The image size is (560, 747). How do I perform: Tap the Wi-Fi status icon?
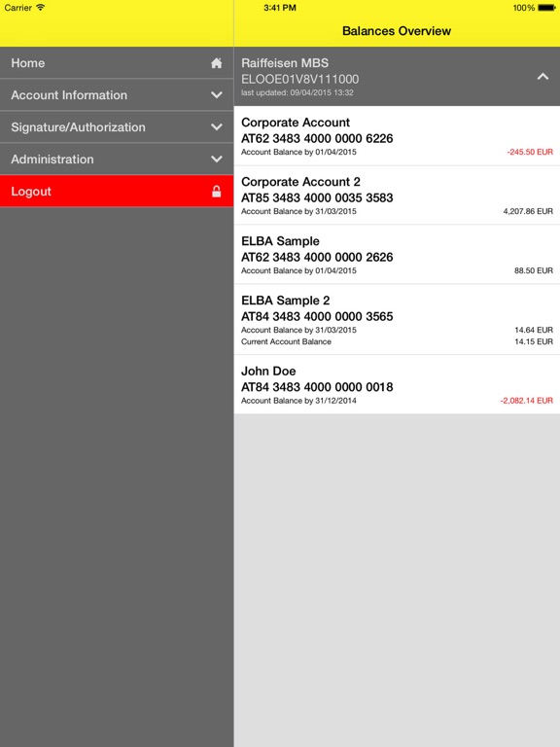(41, 7)
